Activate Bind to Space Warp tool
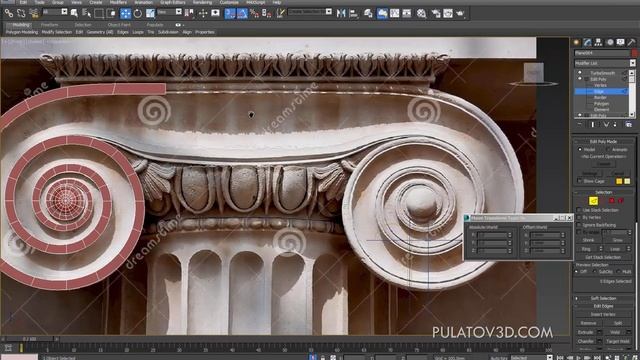 tap(33, 13)
